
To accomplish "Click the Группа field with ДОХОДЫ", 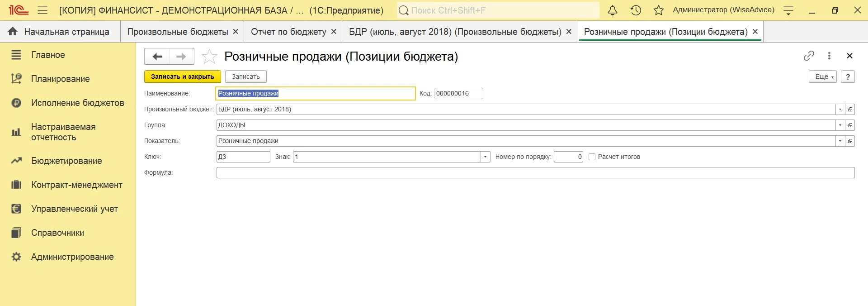I will [526, 125].
